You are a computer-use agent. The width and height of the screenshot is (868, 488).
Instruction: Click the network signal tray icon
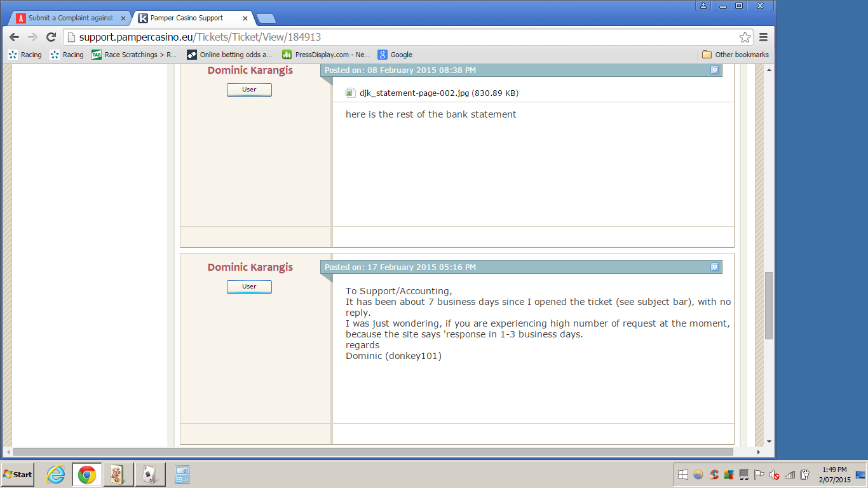tap(790, 475)
